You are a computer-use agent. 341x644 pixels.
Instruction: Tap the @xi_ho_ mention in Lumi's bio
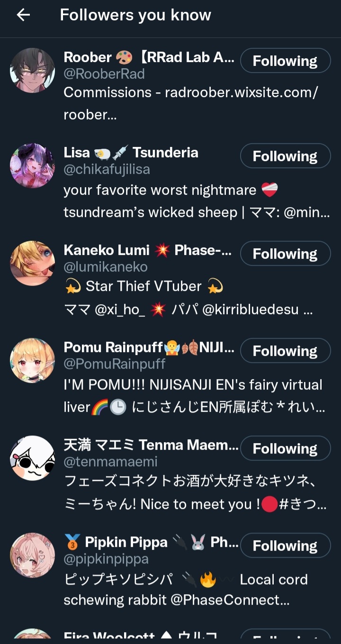pos(120,310)
